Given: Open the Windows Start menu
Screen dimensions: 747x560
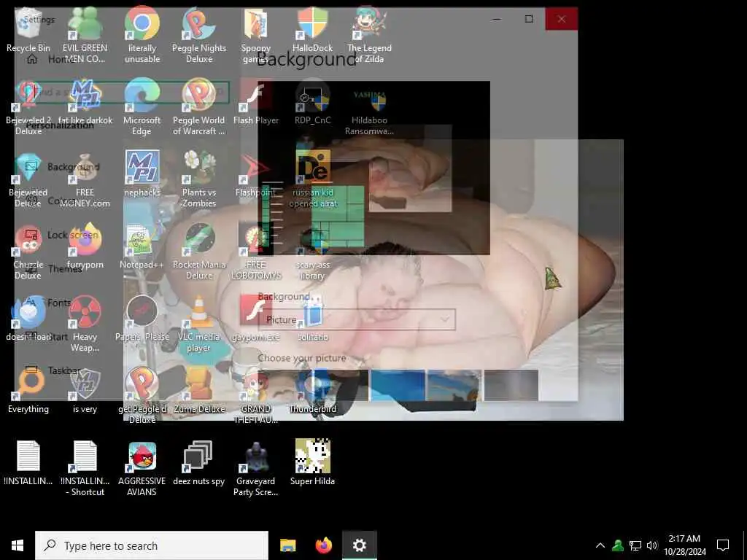Looking at the screenshot, I should [18, 545].
